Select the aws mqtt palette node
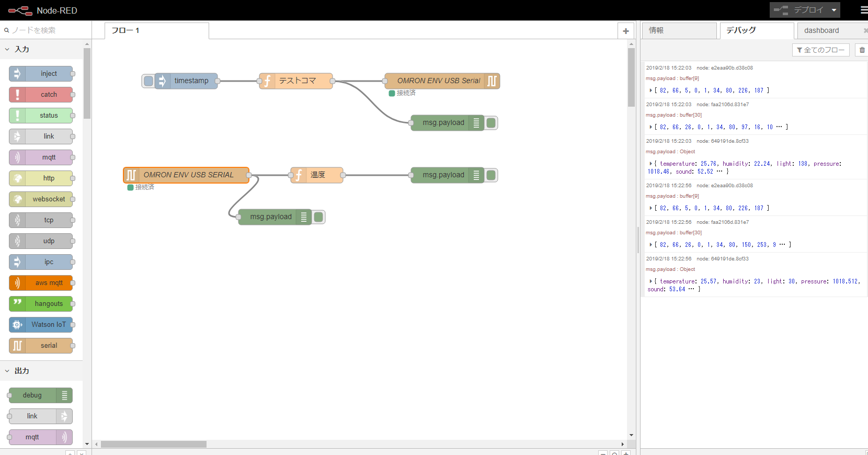Screen dimensions: 868x455 41,283
